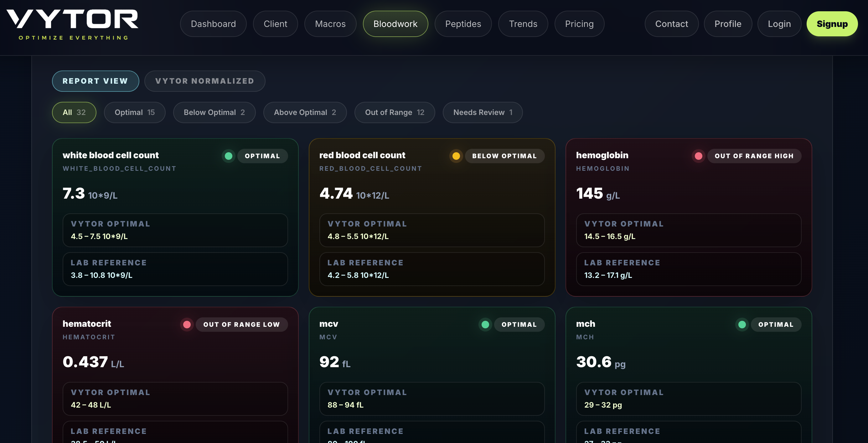Click the hematocrit card title
This screenshot has width=868, height=443.
tap(87, 324)
